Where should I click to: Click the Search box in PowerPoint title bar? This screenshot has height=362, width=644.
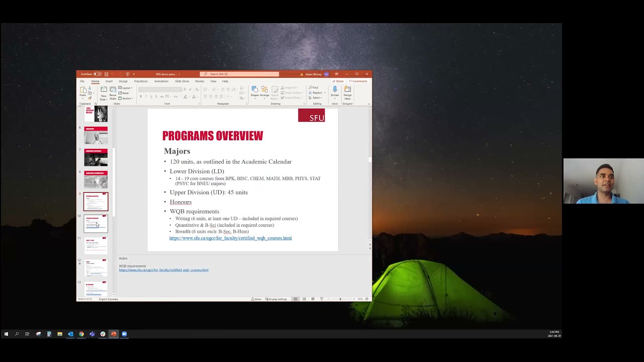pyautogui.click(x=239, y=74)
